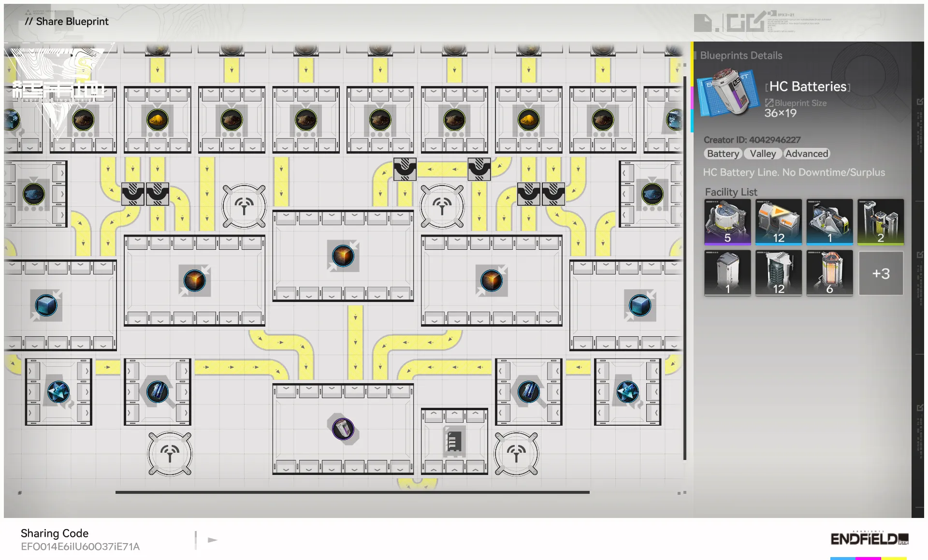Select the blue ore icon in left-side machine

tap(34, 194)
